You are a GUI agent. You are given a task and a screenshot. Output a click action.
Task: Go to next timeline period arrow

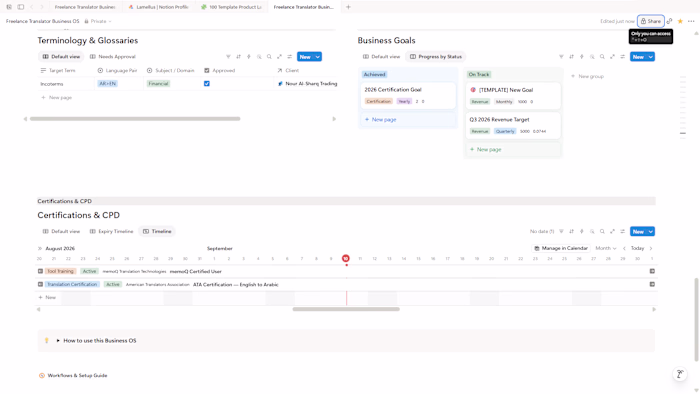(x=651, y=248)
